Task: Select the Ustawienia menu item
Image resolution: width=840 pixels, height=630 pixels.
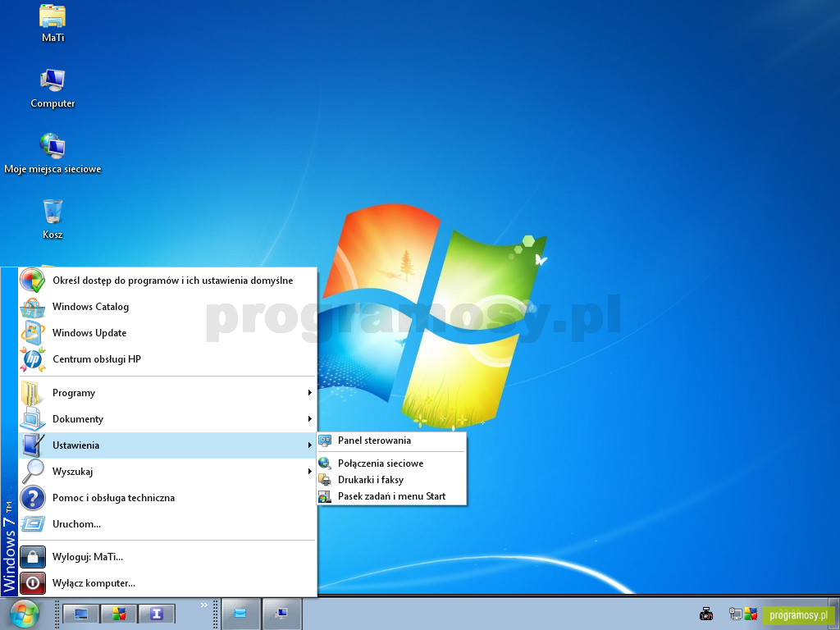Action: pos(167,445)
